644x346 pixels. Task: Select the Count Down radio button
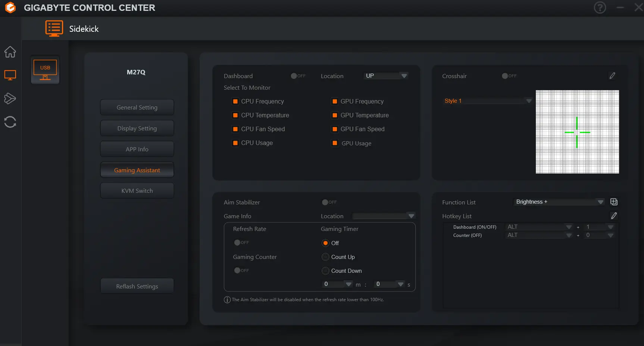325,271
